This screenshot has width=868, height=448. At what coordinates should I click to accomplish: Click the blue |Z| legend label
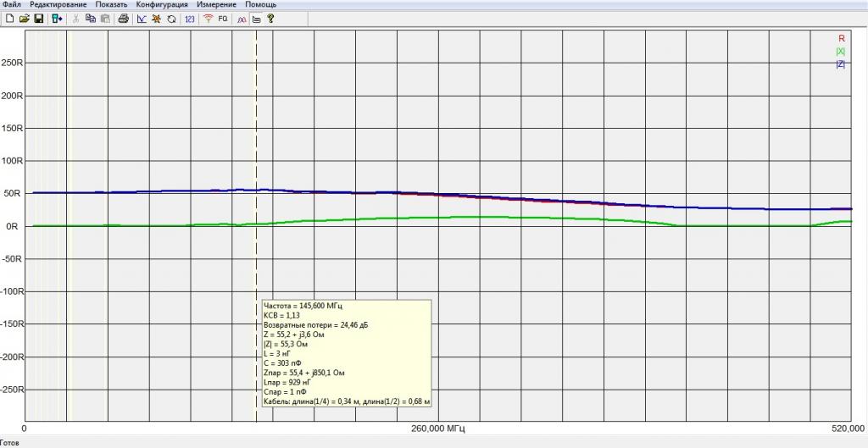840,64
